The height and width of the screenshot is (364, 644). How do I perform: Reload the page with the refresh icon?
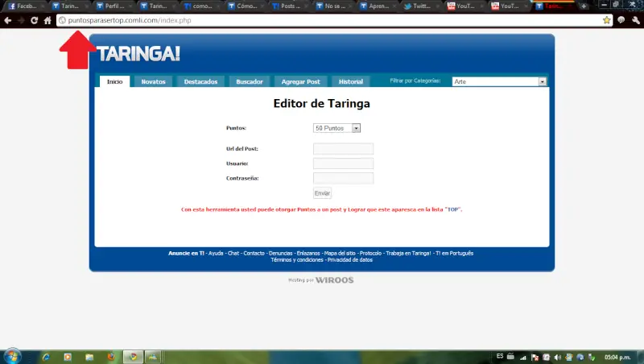coord(34,20)
